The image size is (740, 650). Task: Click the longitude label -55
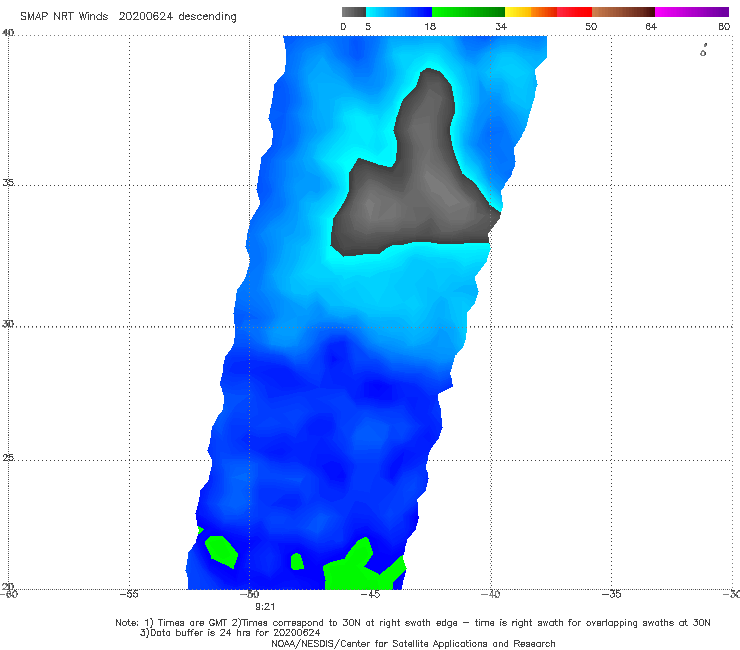point(129,594)
